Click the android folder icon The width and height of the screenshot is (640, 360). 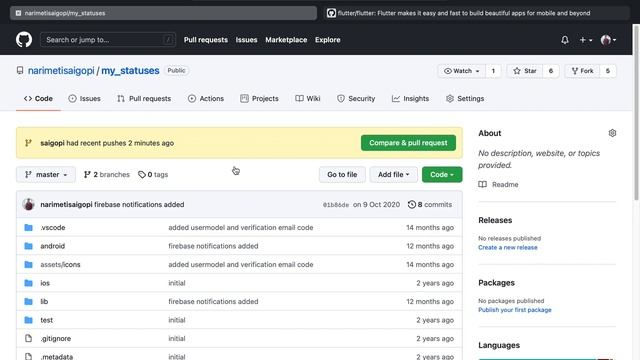coord(28,246)
